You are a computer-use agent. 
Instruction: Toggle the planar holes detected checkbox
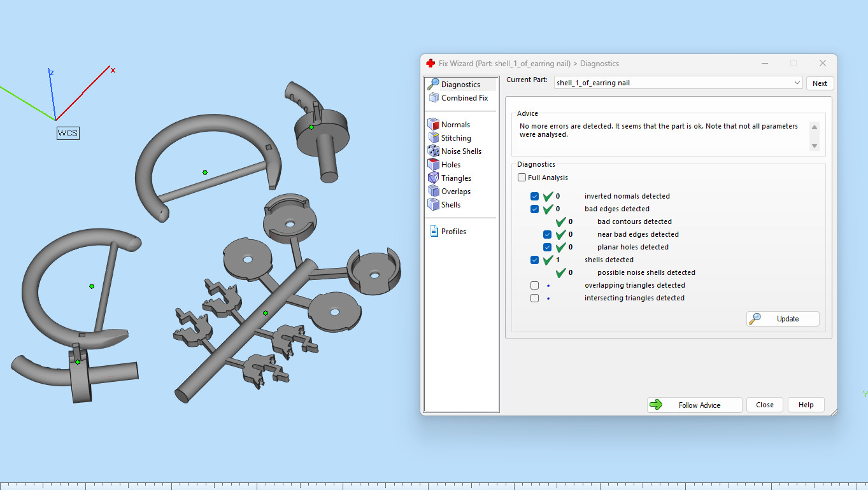(547, 247)
